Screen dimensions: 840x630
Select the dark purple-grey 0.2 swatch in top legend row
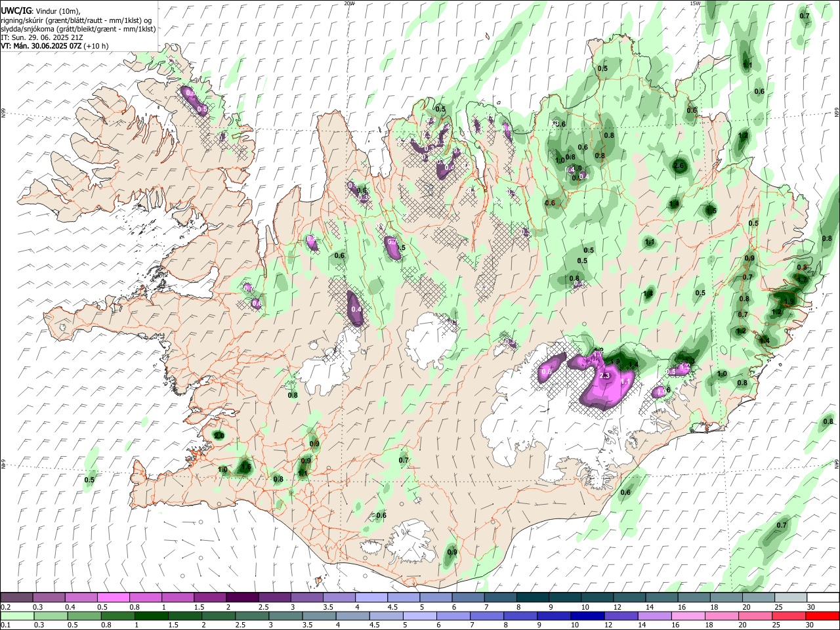[x=16, y=597]
